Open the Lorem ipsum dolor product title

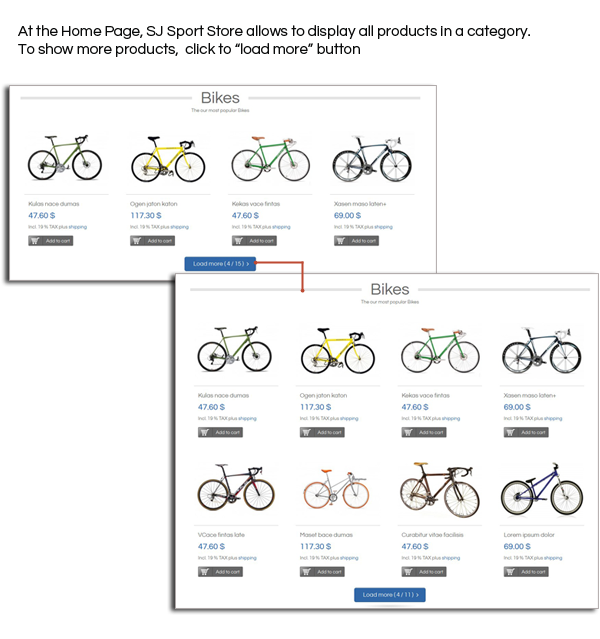pos(528,535)
